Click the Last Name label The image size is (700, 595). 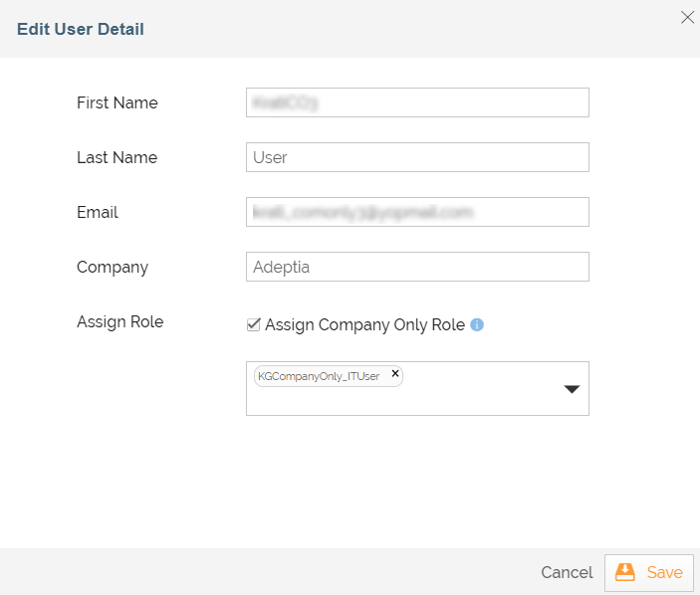(117, 157)
